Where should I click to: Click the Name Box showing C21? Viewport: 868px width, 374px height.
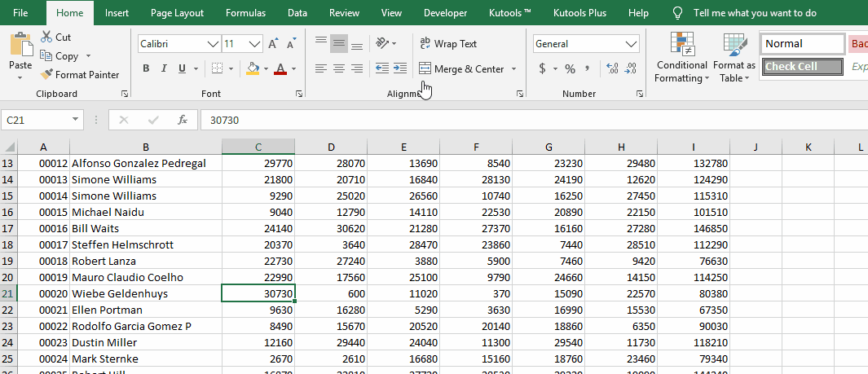click(x=37, y=120)
